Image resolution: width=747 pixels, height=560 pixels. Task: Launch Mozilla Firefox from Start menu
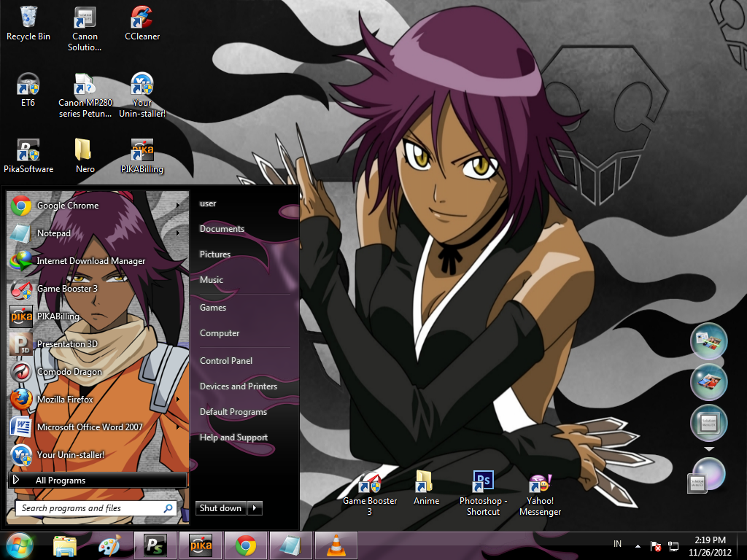[98, 399]
